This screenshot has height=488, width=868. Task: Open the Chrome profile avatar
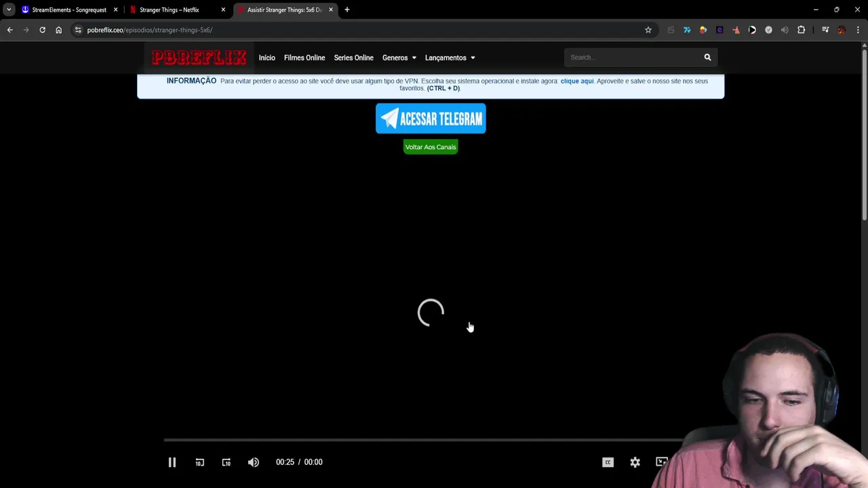(x=842, y=30)
